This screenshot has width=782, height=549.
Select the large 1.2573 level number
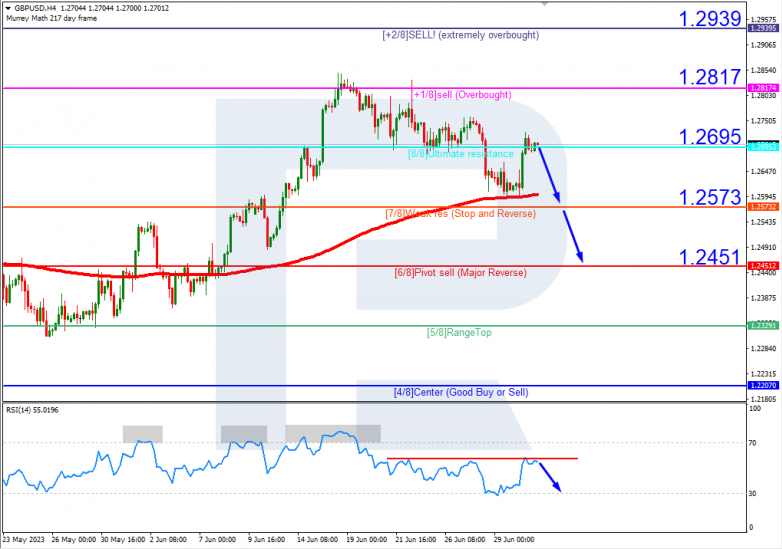pyautogui.click(x=710, y=198)
